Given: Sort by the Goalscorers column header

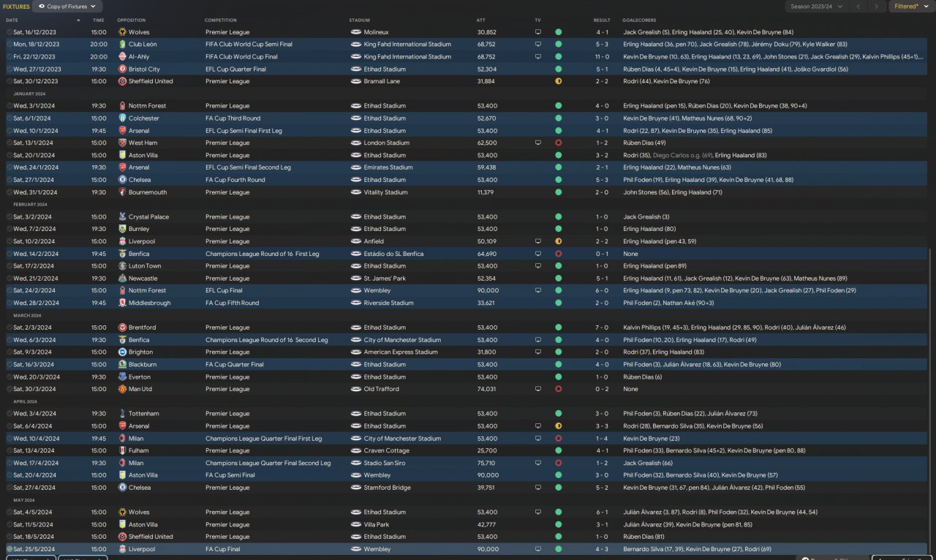Looking at the screenshot, I should tap(639, 20).
